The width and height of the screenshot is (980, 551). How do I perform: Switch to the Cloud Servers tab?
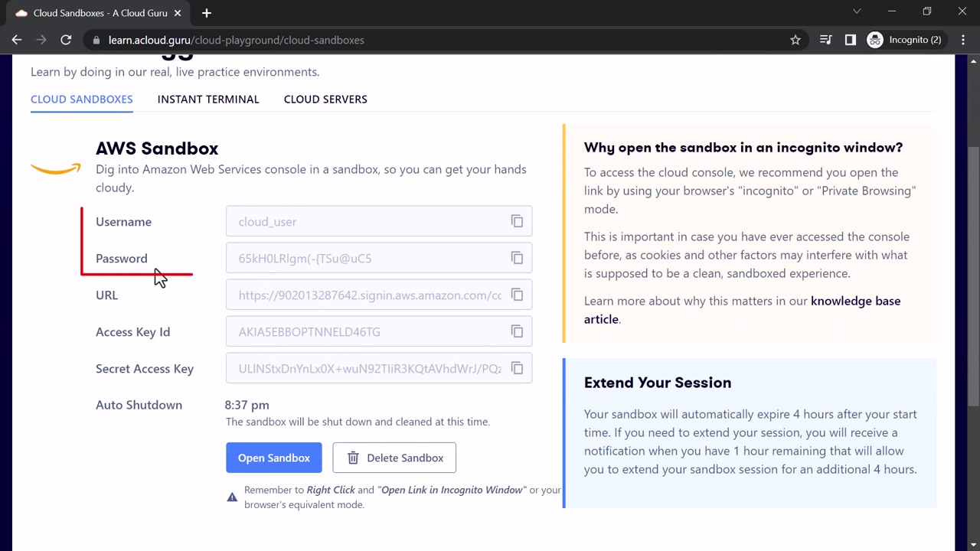point(325,99)
